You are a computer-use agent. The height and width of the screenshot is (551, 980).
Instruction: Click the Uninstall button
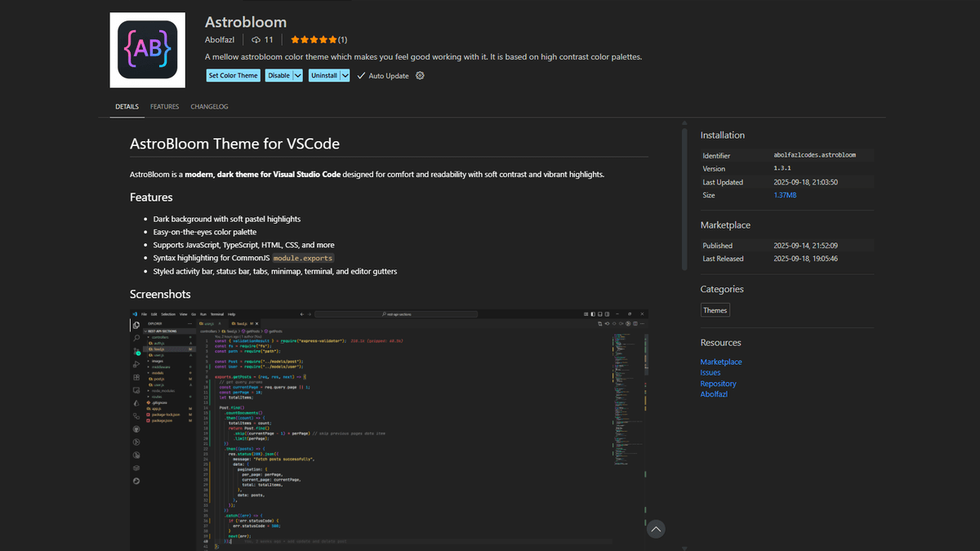tap(324, 76)
